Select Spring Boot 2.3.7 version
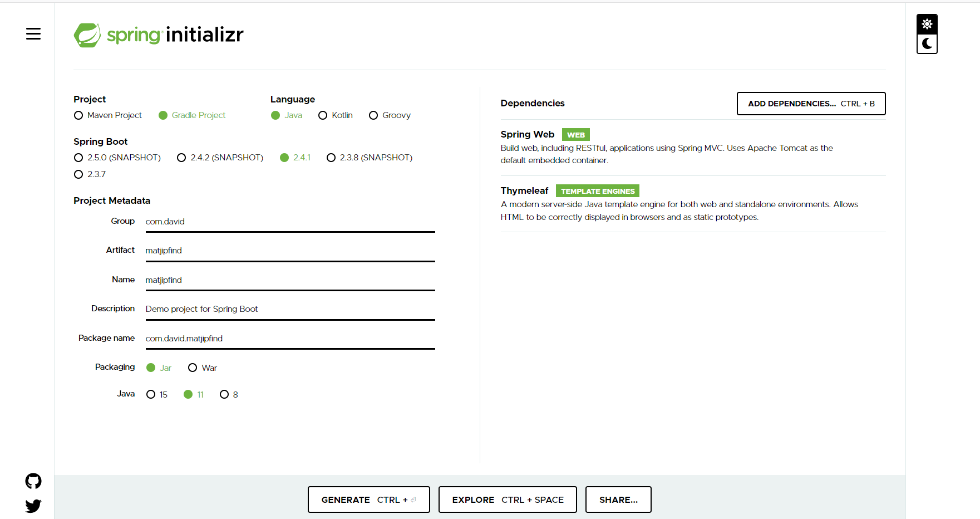The image size is (980, 519). tap(90, 174)
